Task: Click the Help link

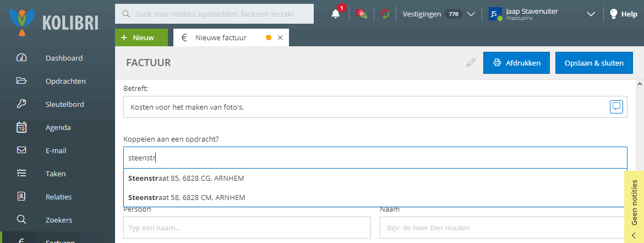Action: [629, 14]
